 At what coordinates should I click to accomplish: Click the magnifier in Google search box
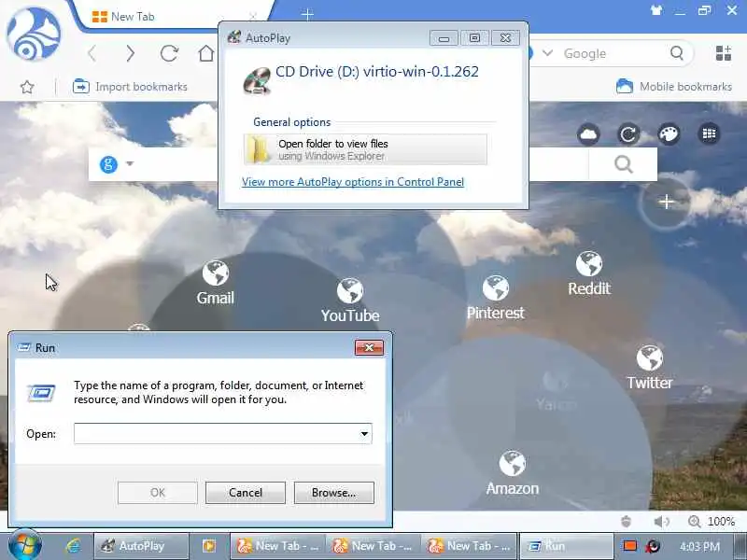(x=676, y=53)
